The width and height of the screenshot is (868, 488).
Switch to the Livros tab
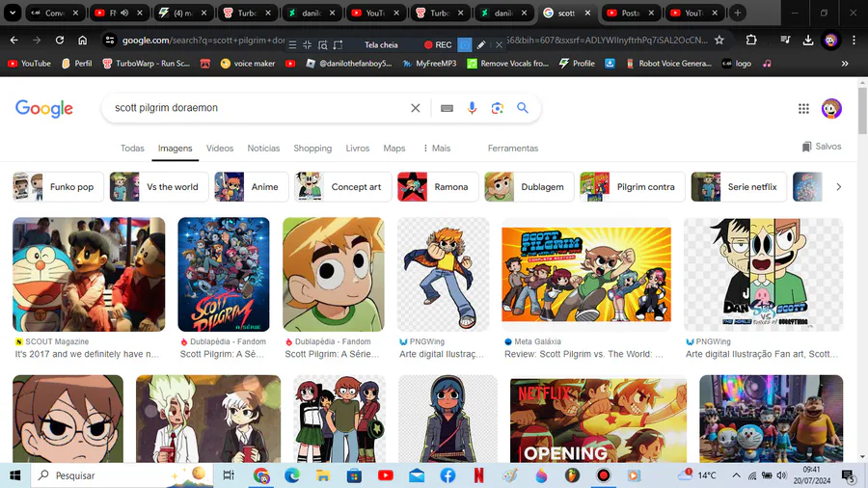pyautogui.click(x=358, y=149)
